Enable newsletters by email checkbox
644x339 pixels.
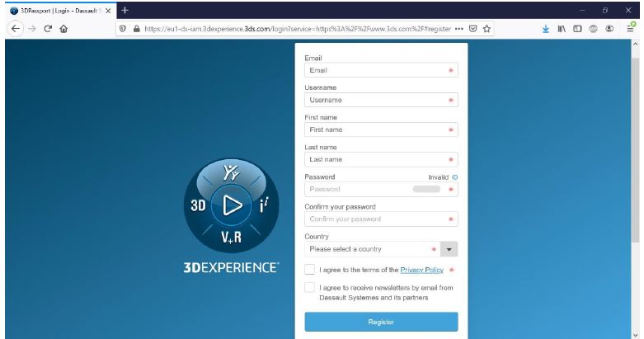310,287
